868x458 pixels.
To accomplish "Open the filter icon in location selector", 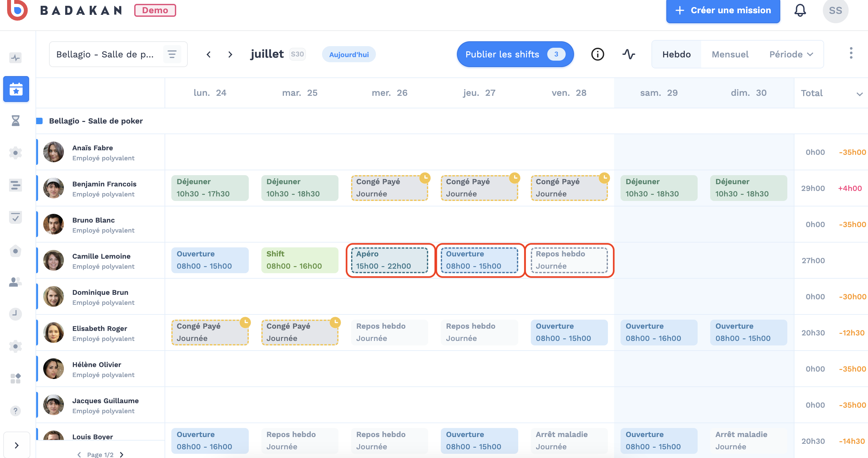I will click(x=172, y=54).
